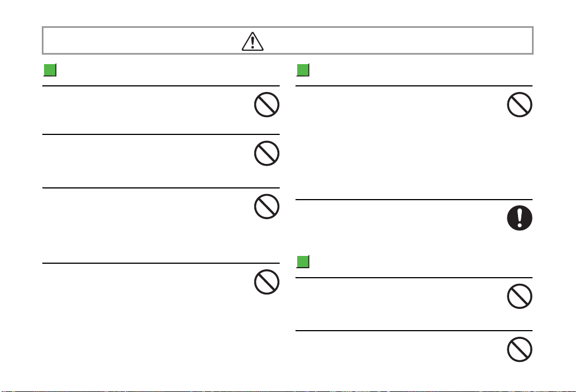Screen dimensions: 576x392
Task: Click the gray-bordered header box left of triangle
Action: click(142, 40)
